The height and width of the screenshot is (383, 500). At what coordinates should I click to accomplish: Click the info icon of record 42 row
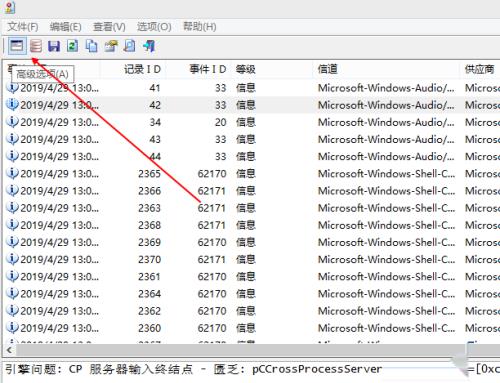[x=12, y=105]
